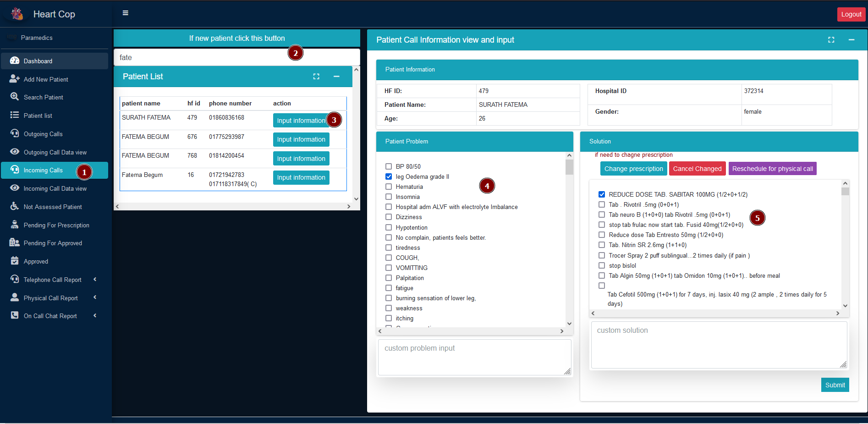Expand the On Call Chat Report submenu
Viewport: 868px width, 424px height.
coord(95,315)
